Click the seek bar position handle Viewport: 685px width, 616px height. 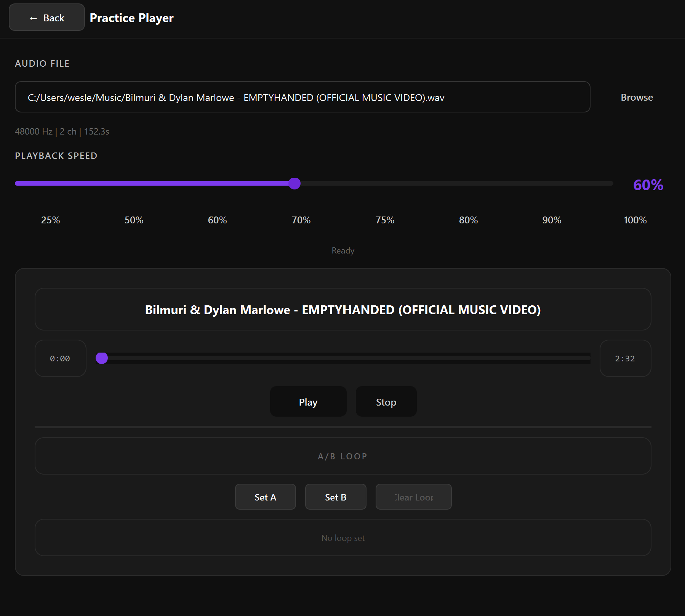102,358
